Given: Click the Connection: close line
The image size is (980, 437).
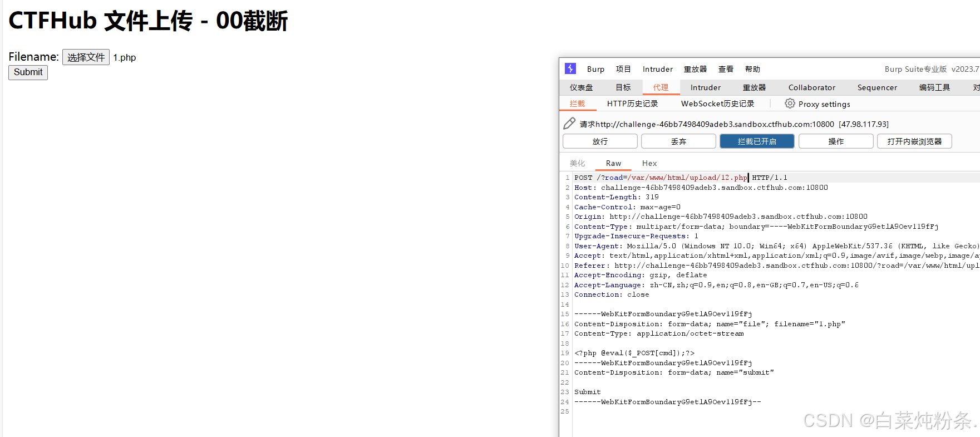Looking at the screenshot, I should [612, 294].
